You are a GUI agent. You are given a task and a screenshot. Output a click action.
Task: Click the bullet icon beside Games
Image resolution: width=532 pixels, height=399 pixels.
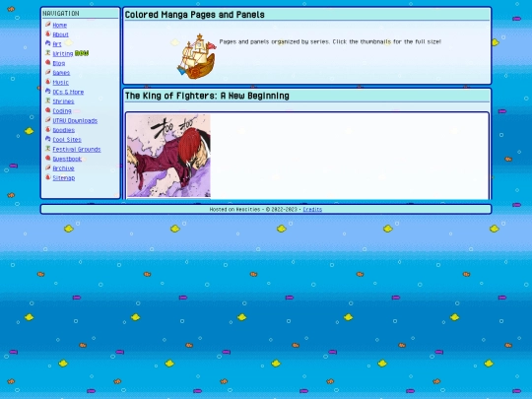pos(48,72)
